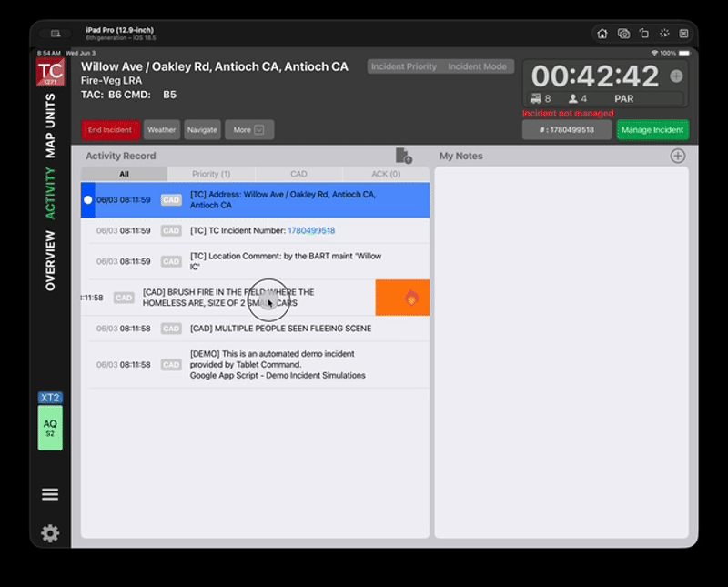Click the Navigate button
Viewport: 728px width, 587px height.
tap(202, 130)
